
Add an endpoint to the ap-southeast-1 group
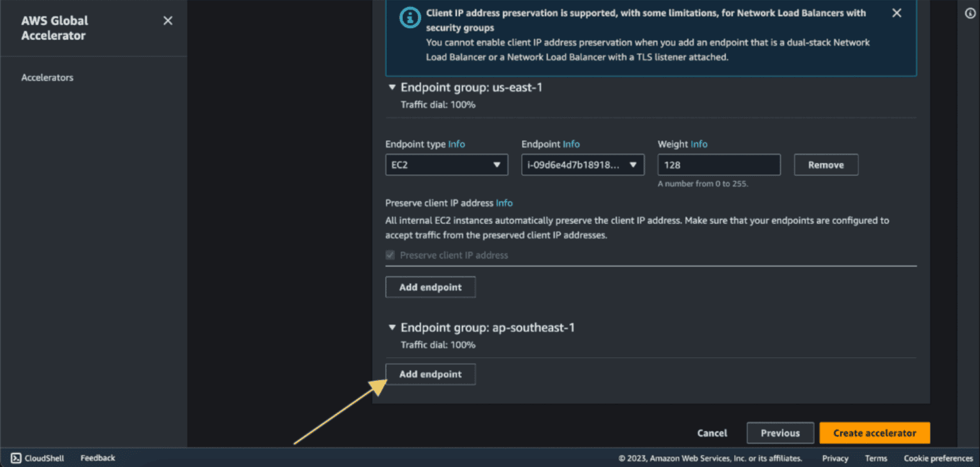point(430,374)
